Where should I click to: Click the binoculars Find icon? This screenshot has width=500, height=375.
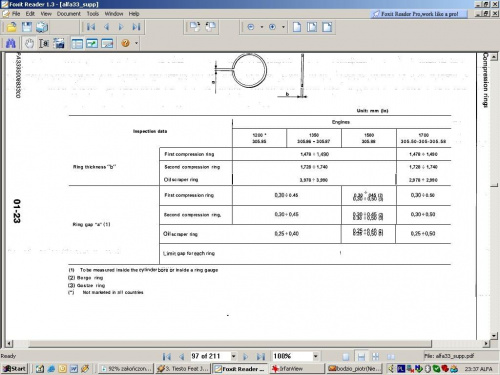tap(11, 43)
